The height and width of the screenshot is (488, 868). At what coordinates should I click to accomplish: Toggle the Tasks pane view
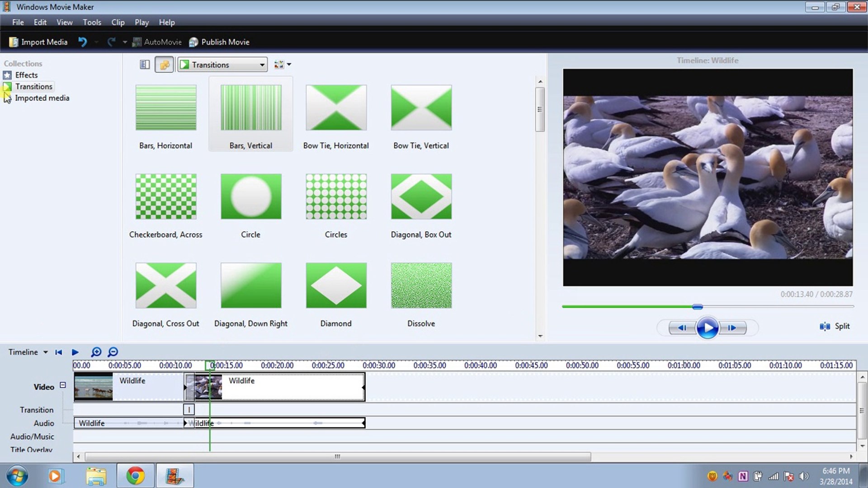(x=145, y=65)
